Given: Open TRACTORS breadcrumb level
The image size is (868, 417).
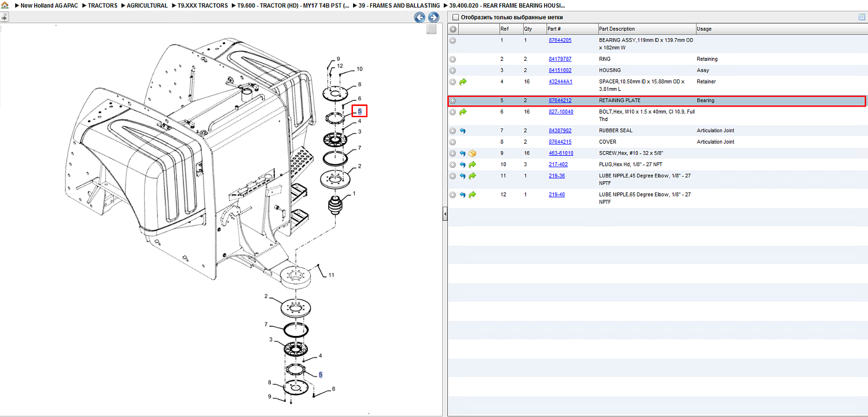Looking at the screenshot, I should [x=102, y=5].
